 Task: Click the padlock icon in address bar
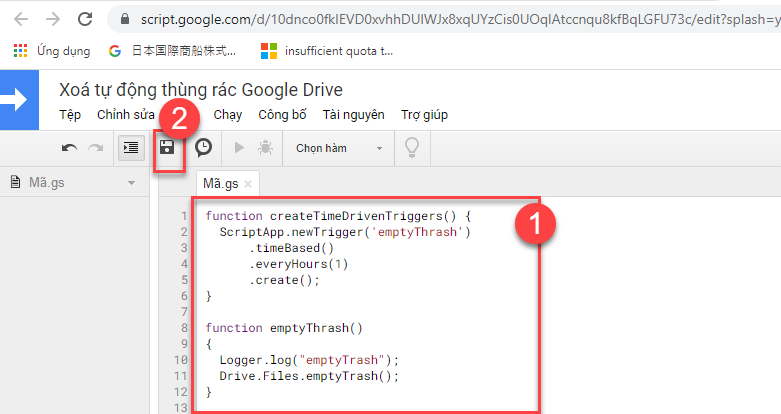(x=125, y=19)
